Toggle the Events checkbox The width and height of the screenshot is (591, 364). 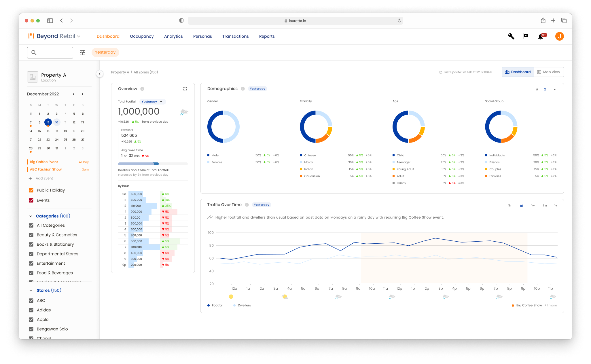pyautogui.click(x=31, y=200)
